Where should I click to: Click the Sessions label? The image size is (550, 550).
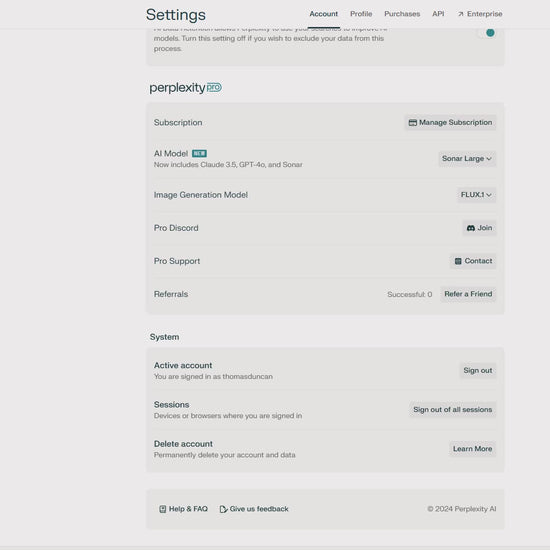172,405
